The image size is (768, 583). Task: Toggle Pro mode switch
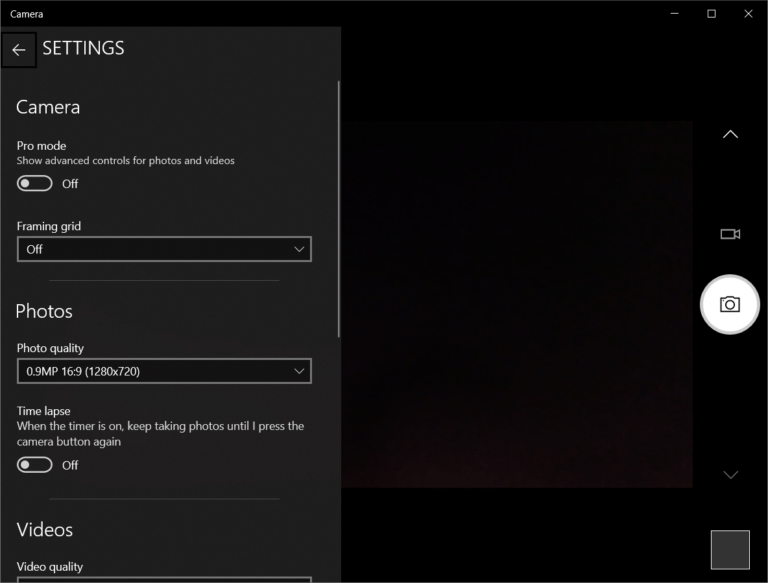pos(34,184)
